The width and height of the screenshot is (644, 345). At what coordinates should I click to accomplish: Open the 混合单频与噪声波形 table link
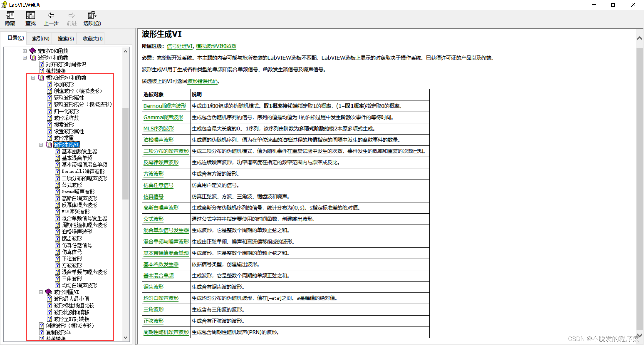166,242
